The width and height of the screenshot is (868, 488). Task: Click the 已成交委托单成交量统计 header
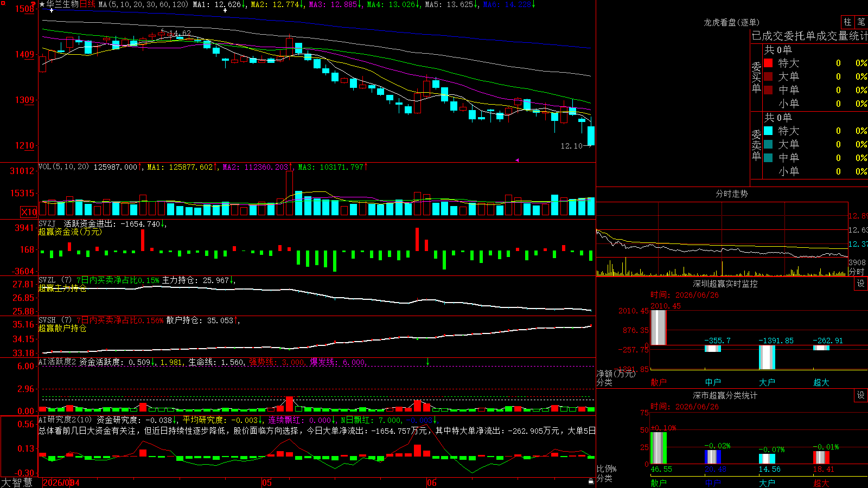(x=809, y=36)
